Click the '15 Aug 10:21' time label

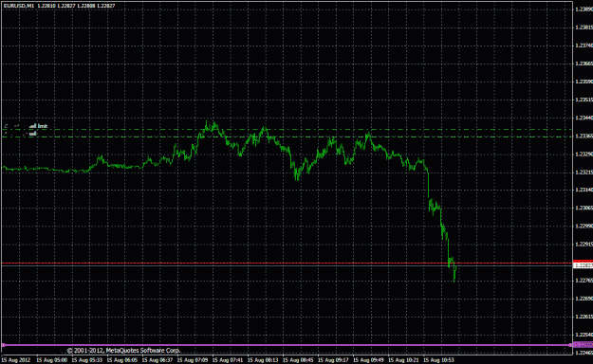point(403,360)
